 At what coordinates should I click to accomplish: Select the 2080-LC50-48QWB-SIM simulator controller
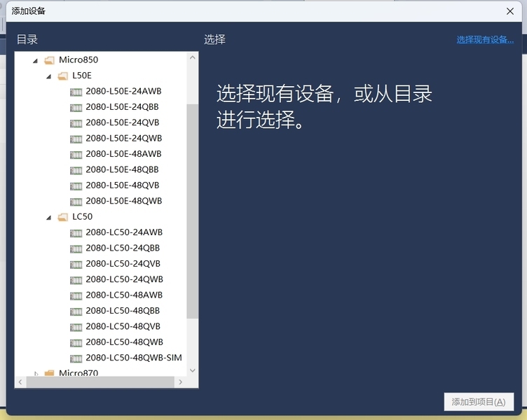click(134, 358)
